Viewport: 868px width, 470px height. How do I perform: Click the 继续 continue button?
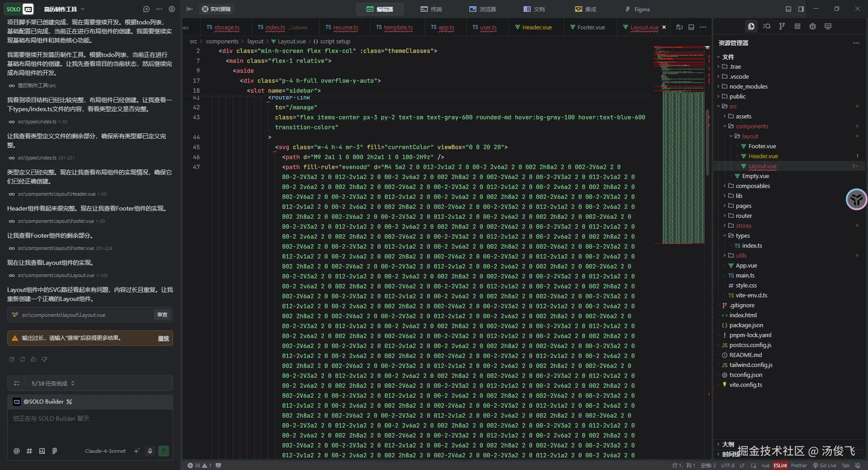[163, 338]
